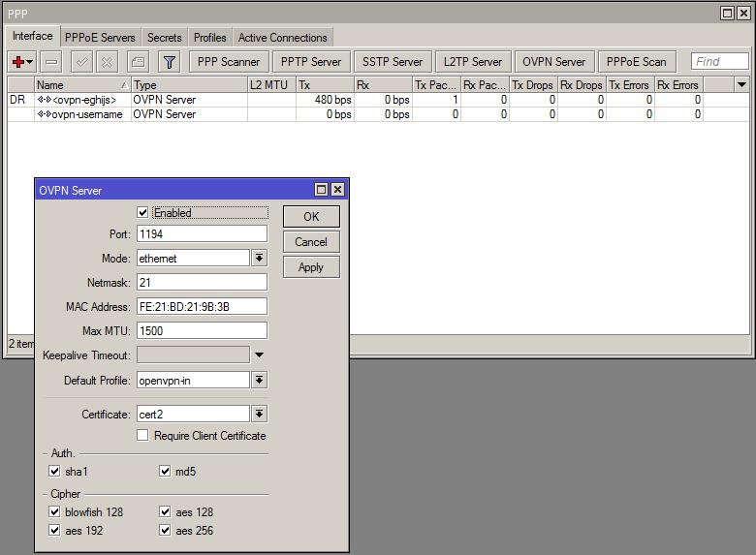
Task: Expand the Keepalive Timeout field
Action: coord(259,355)
